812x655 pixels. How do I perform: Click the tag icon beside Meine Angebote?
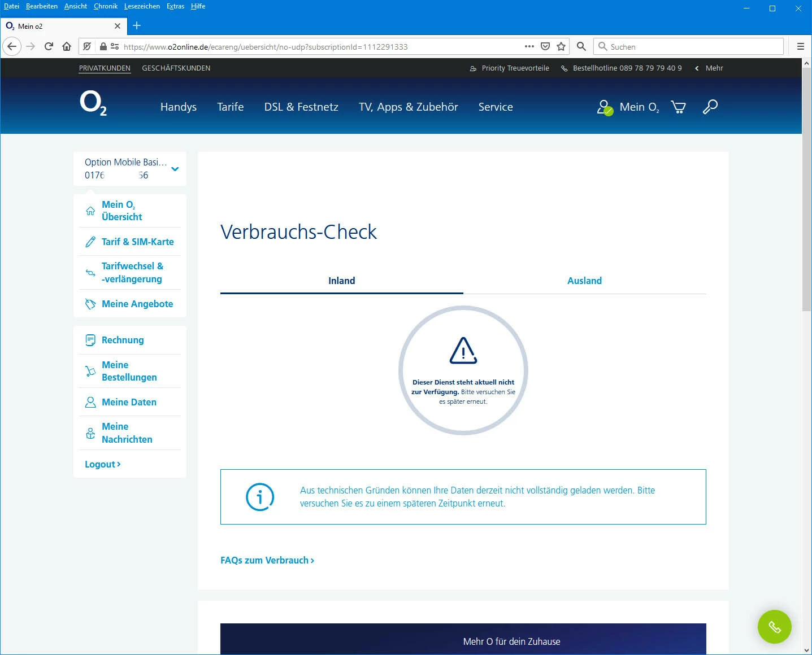click(x=90, y=304)
